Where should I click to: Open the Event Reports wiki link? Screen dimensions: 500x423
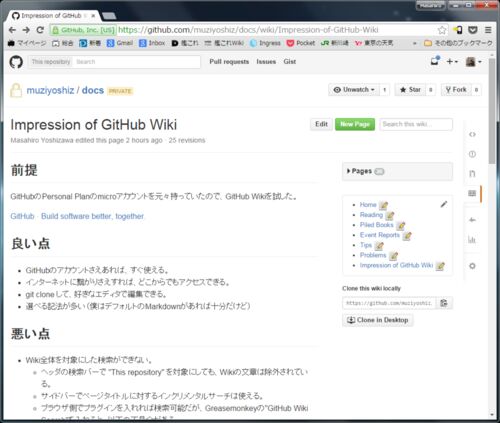point(380,235)
